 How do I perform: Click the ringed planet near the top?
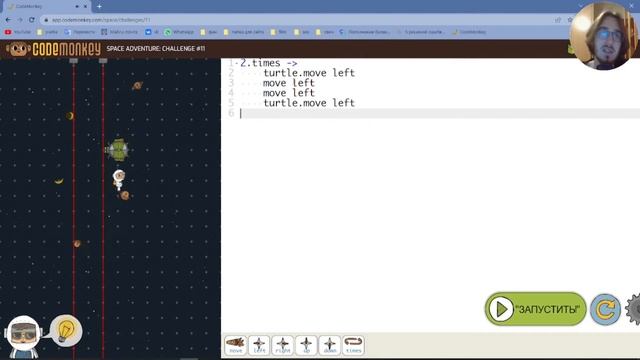(x=137, y=85)
